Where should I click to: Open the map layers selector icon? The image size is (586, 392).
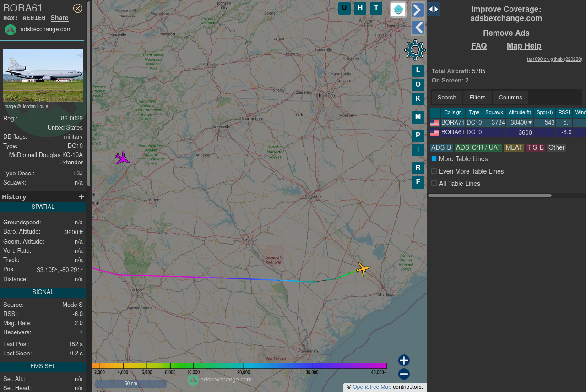point(398,10)
